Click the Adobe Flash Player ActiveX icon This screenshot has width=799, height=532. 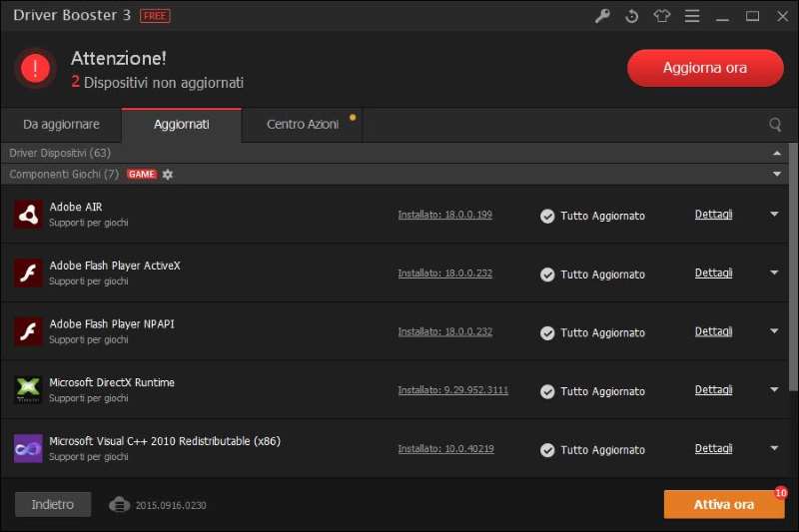point(28,272)
